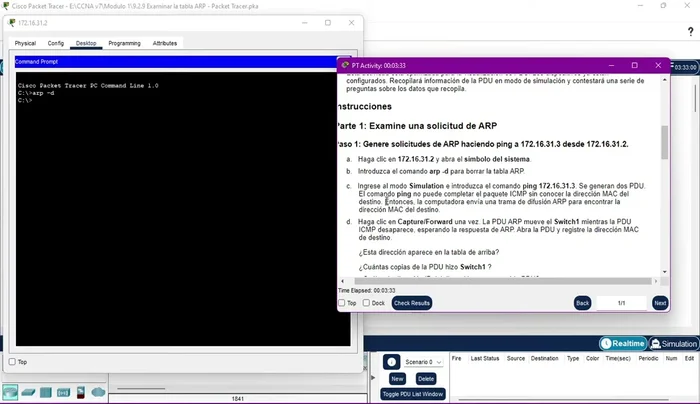Viewport: 700px width, 404px height.
Task: Select the WAN Emulation cloud icon
Action: point(98,392)
